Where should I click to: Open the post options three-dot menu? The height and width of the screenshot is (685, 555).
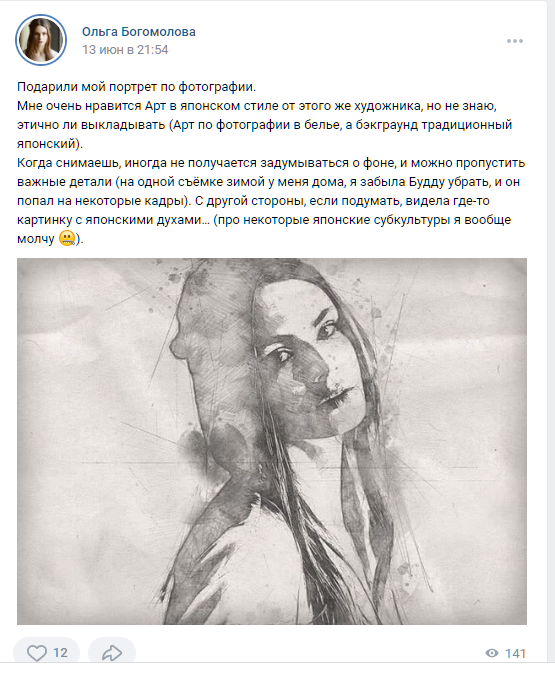tap(515, 41)
